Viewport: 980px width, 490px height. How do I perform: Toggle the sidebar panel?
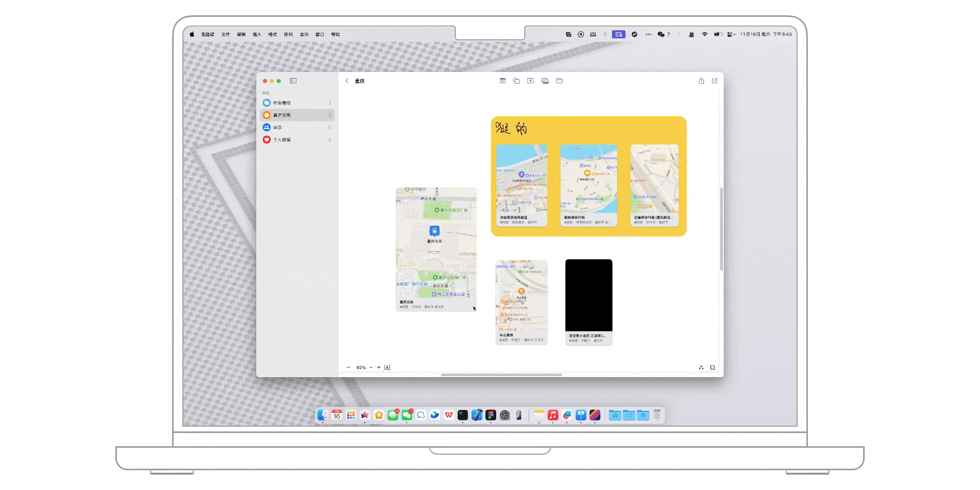click(293, 81)
